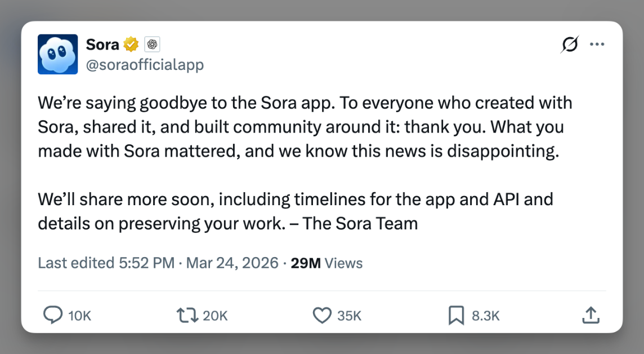This screenshot has width=644, height=354.
Task: Click the 8.3K bookmarks count
Action: (485, 316)
